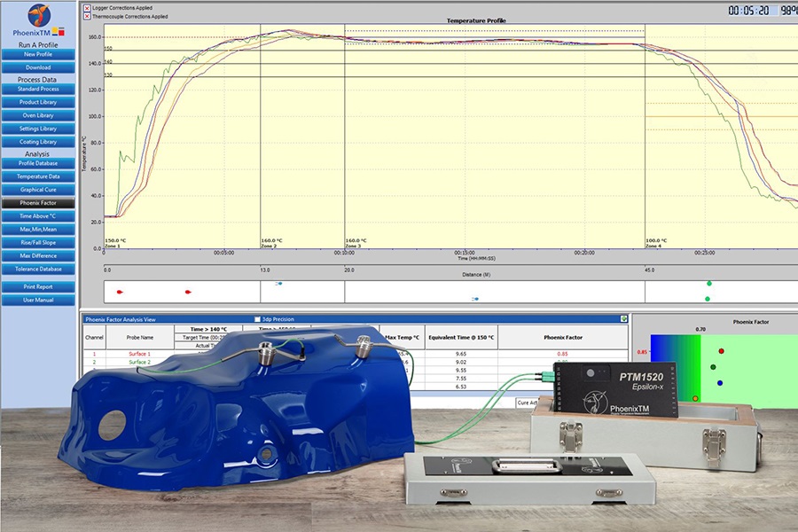Open the Standard Process page

38,89
